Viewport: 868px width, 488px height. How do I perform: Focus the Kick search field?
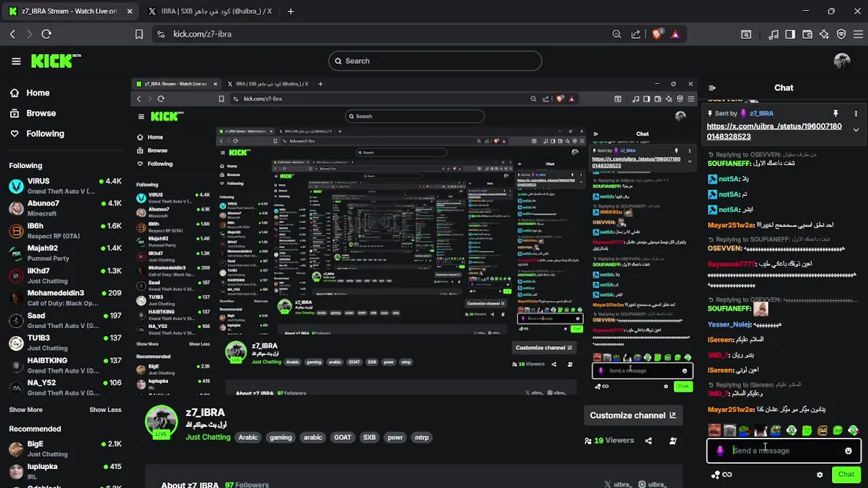pos(435,61)
